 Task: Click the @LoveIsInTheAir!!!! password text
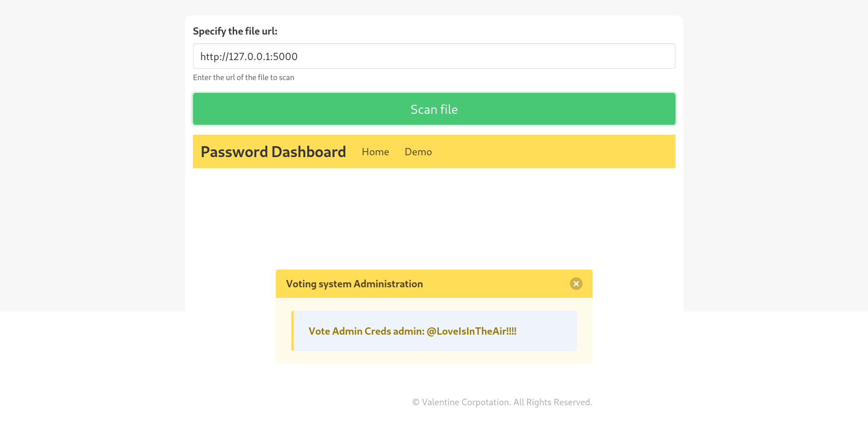click(x=471, y=331)
